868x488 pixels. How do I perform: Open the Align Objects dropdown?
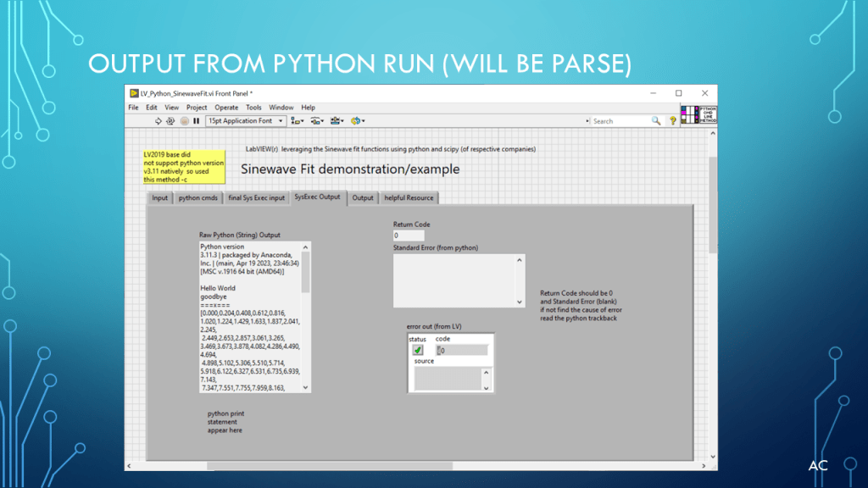[298, 121]
